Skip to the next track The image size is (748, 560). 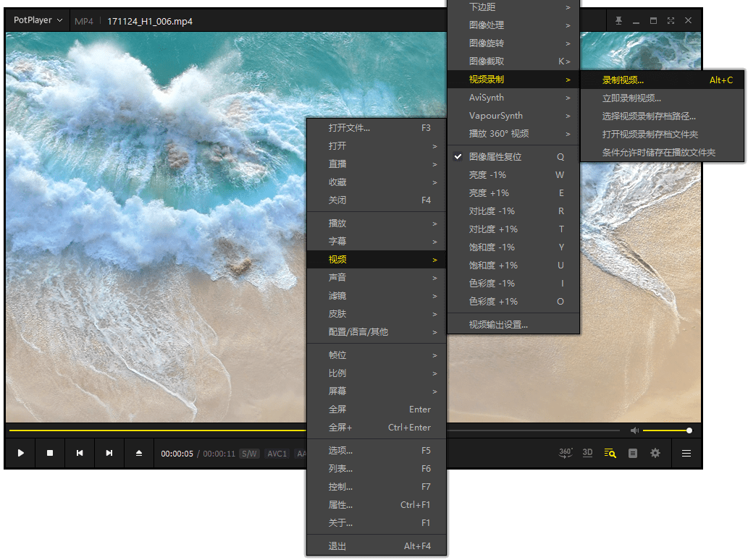pyautogui.click(x=109, y=453)
